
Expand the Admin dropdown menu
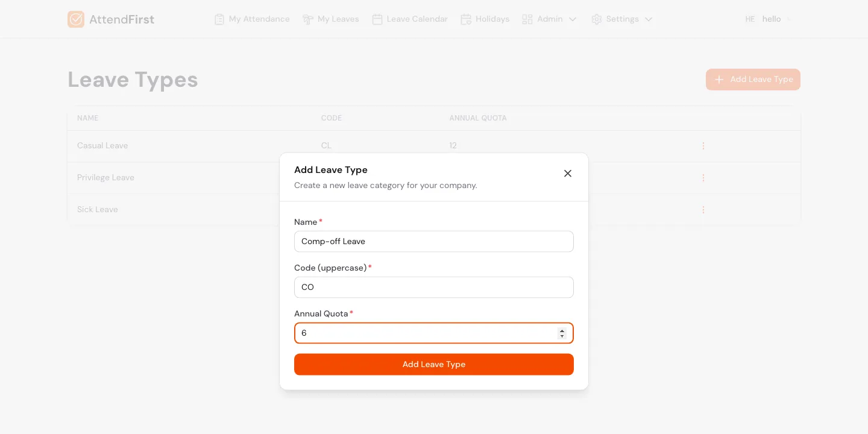point(572,19)
